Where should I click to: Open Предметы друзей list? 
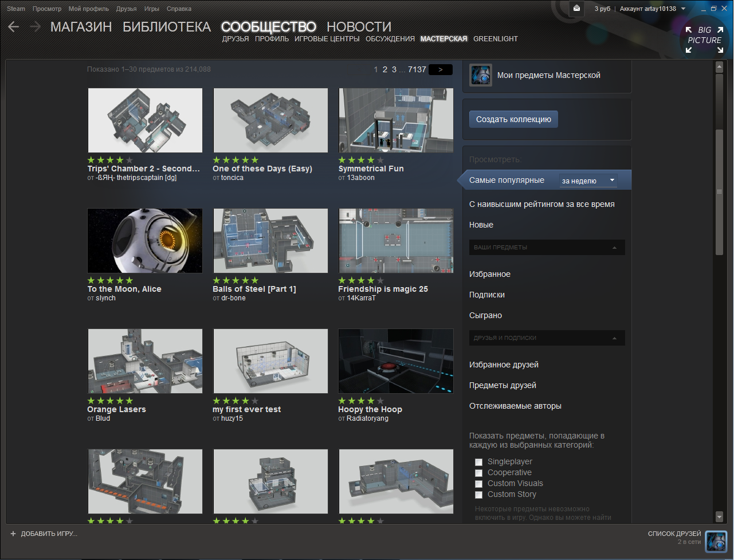click(x=503, y=385)
